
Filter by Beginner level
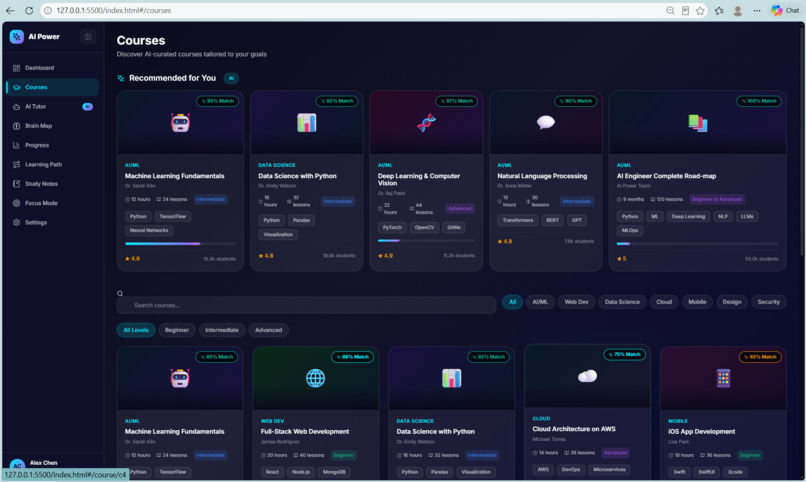pos(177,330)
